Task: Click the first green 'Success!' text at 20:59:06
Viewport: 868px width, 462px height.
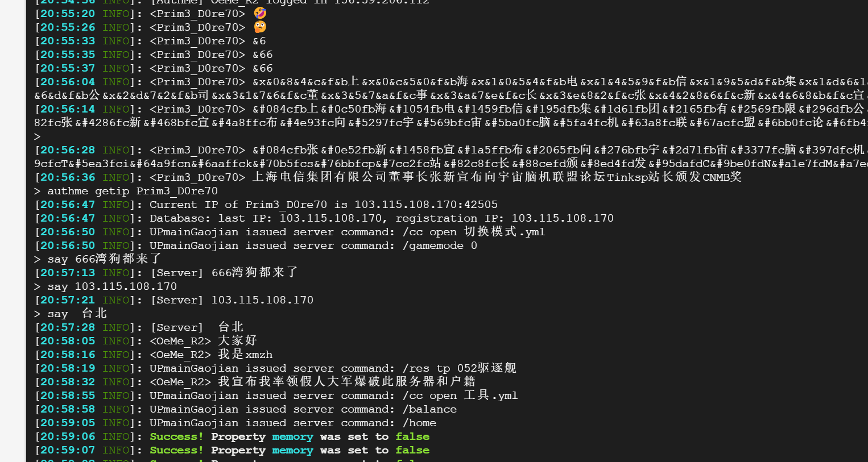Action: [x=176, y=436]
